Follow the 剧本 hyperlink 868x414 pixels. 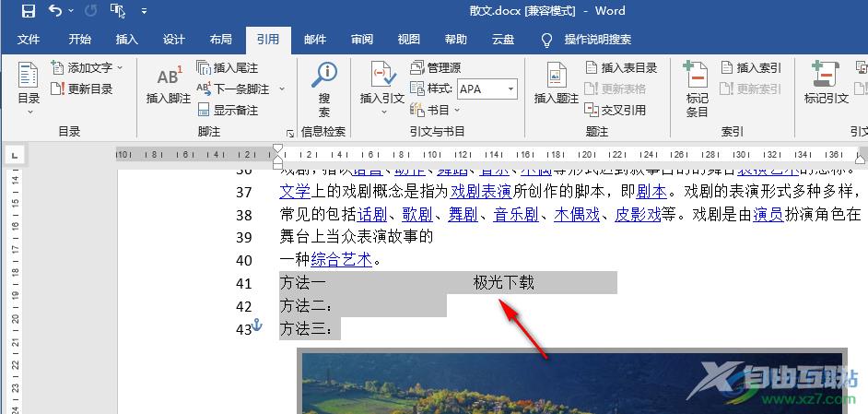pos(651,192)
